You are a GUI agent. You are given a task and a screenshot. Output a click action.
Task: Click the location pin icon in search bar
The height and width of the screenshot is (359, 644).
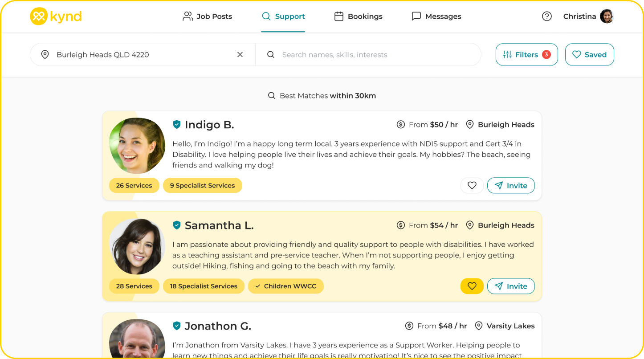[45, 55]
